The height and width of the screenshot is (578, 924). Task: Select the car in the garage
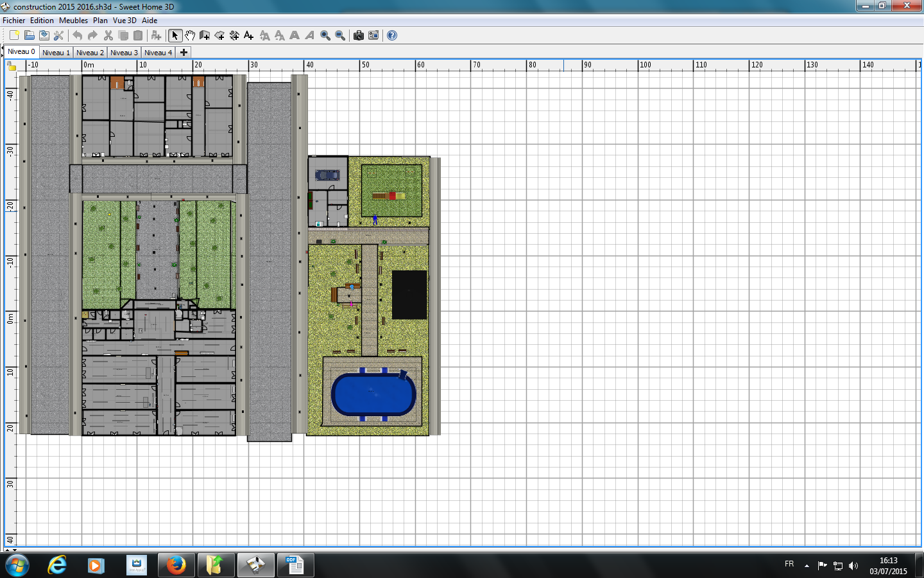327,175
